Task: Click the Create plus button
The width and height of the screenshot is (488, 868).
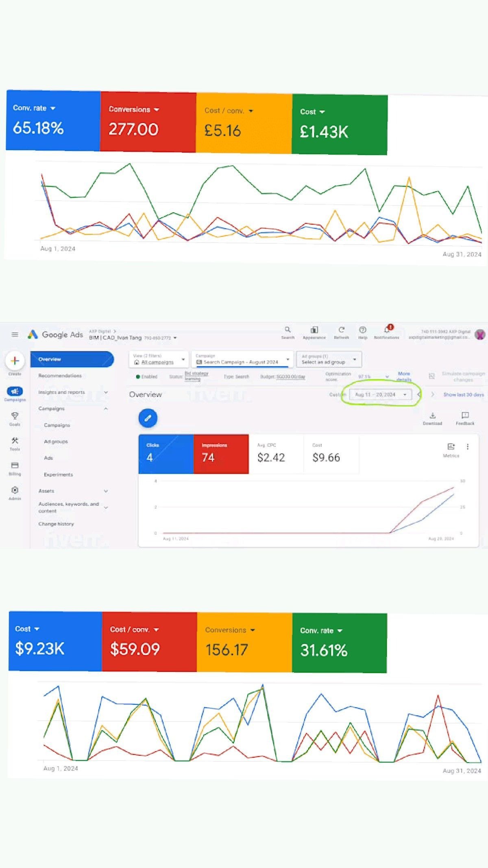Action: (15, 361)
